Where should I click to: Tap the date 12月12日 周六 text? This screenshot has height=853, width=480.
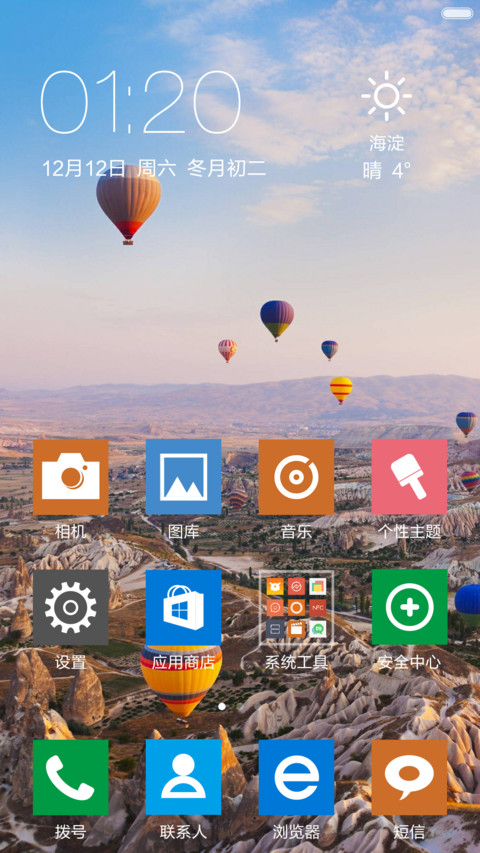click(x=109, y=168)
